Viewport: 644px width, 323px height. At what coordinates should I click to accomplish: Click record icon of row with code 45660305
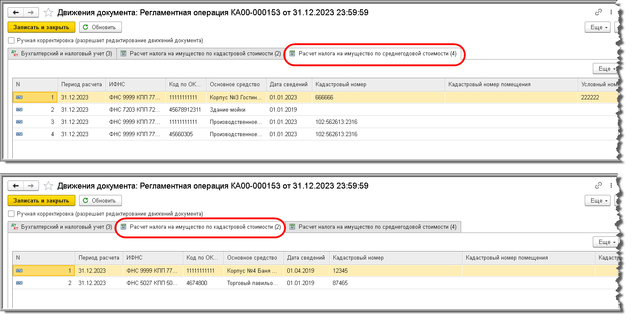click(19, 134)
